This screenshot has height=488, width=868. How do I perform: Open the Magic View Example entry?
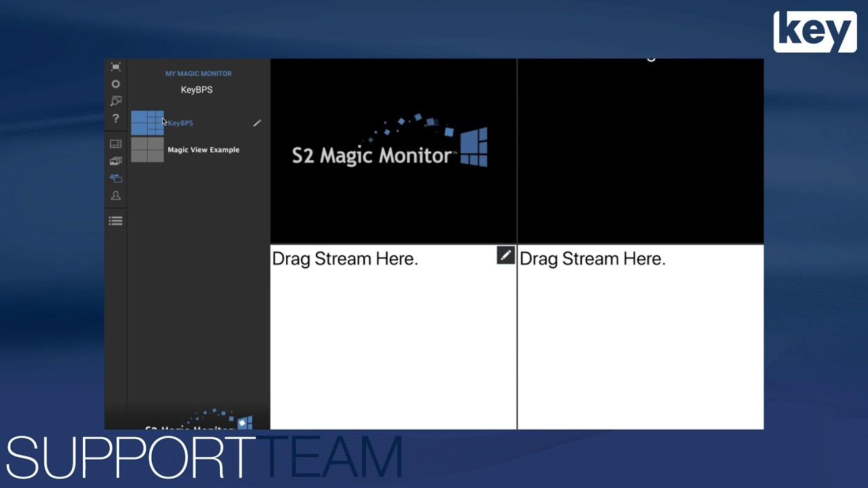tap(203, 150)
